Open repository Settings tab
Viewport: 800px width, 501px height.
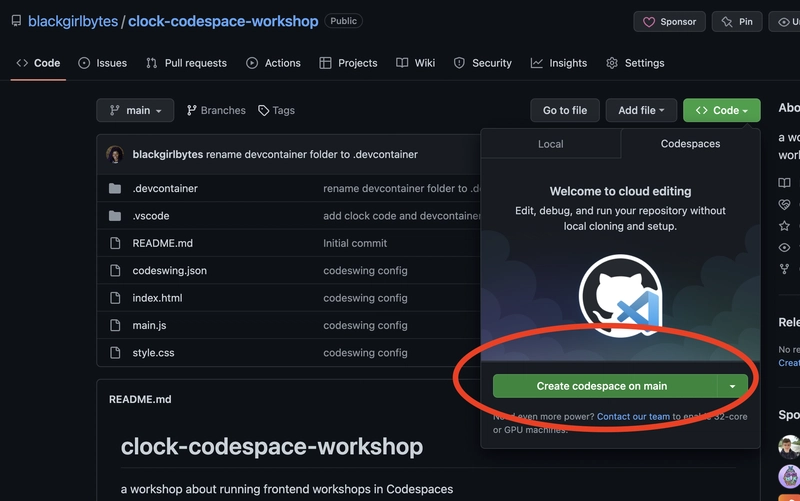635,63
